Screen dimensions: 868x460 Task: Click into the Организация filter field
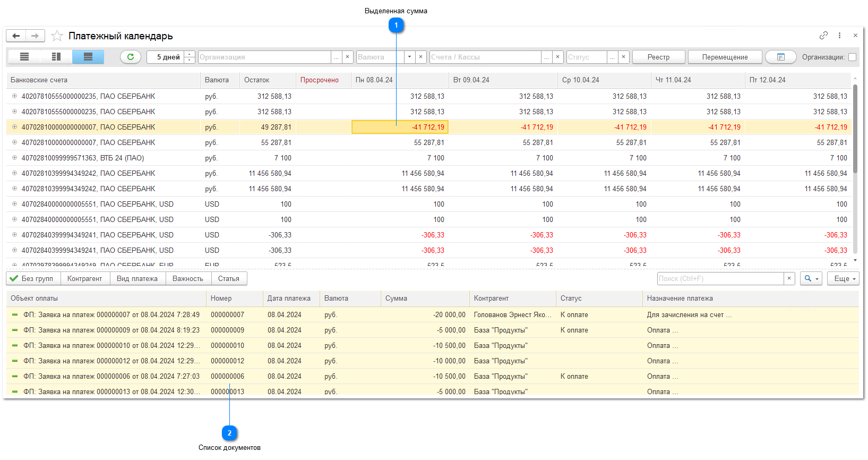pyautogui.click(x=264, y=57)
